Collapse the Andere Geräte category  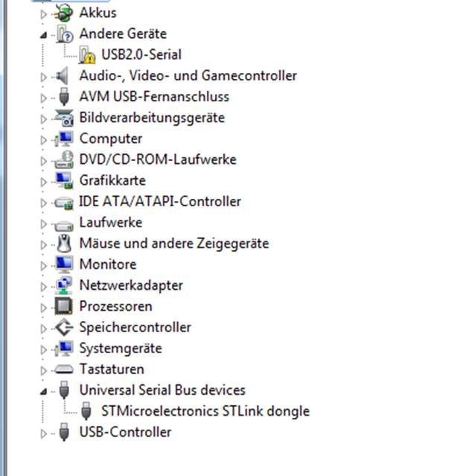coord(44,36)
